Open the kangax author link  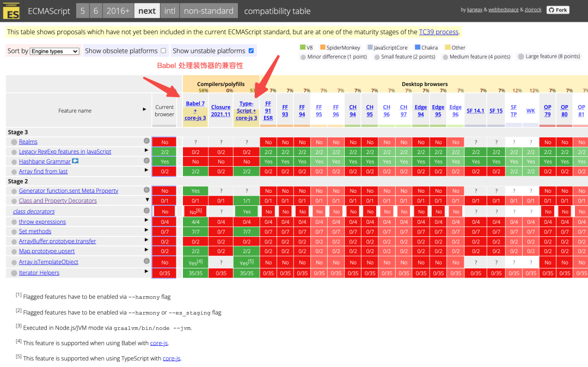click(474, 10)
